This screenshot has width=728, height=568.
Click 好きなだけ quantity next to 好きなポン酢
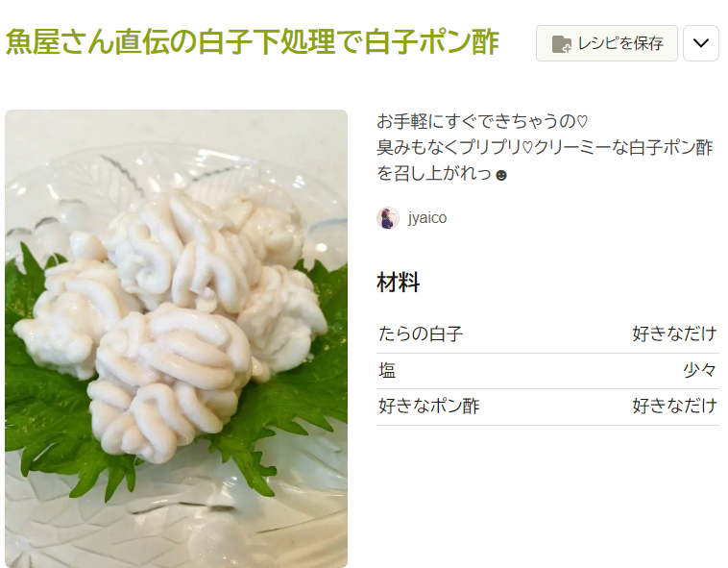tap(674, 407)
